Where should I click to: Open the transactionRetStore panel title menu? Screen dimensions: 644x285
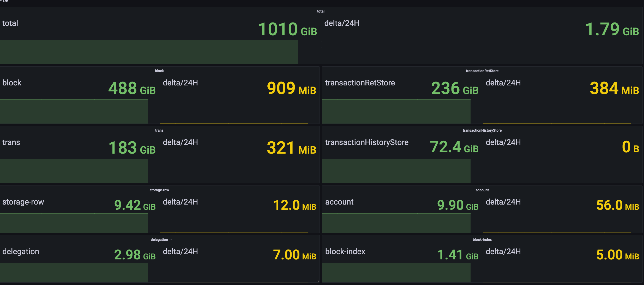click(x=482, y=71)
